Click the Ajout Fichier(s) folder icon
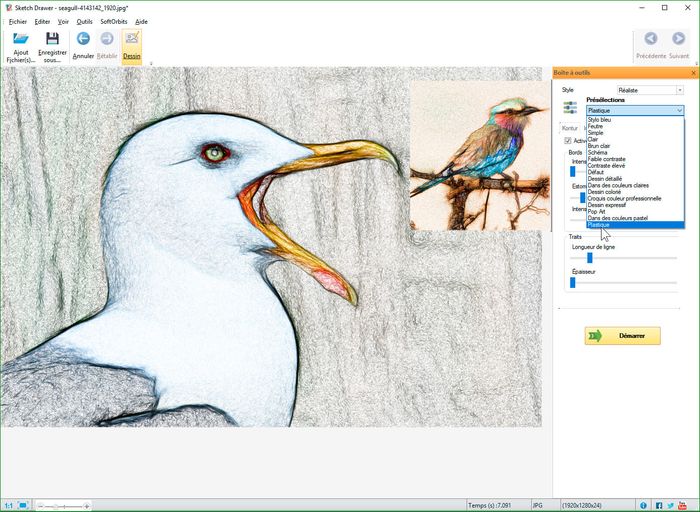Image resolution: width=700 pixels, height=512 pixels. (21, 40)
